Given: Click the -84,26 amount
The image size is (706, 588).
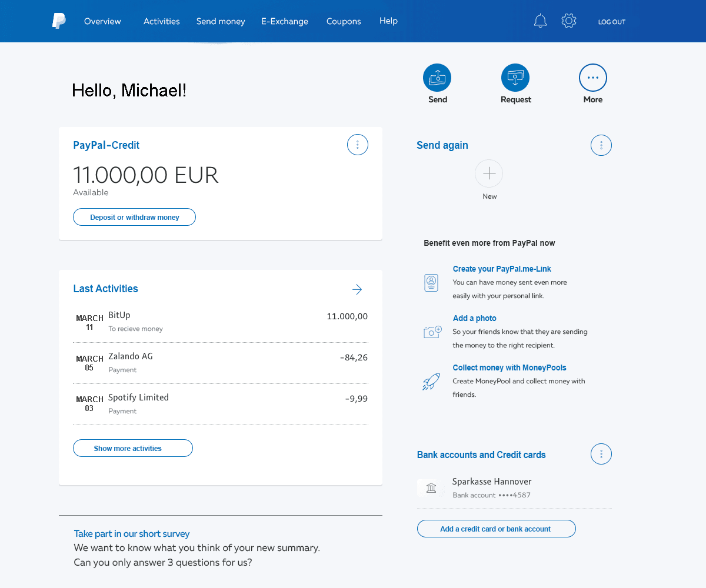Looking at the screenshot, I should (x=354, y=358).
